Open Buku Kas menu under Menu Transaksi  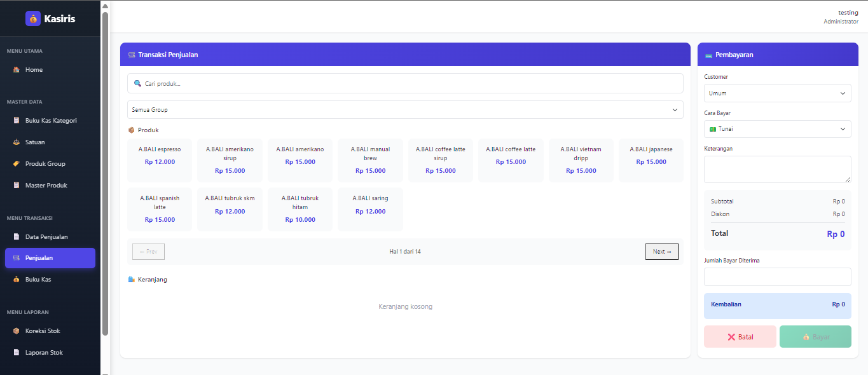click(50, 280)
